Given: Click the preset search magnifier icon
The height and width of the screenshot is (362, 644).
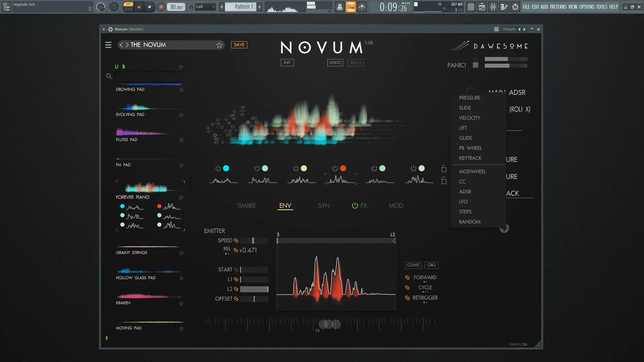Looking at the screenshot, I should pos(109,76).
